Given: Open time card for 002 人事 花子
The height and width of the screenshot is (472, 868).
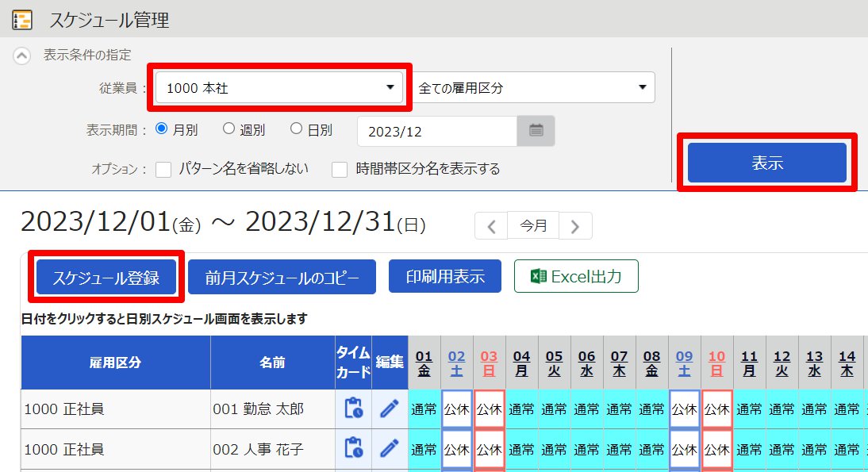Looking at the screenshot, I should (x=353, y=448).
